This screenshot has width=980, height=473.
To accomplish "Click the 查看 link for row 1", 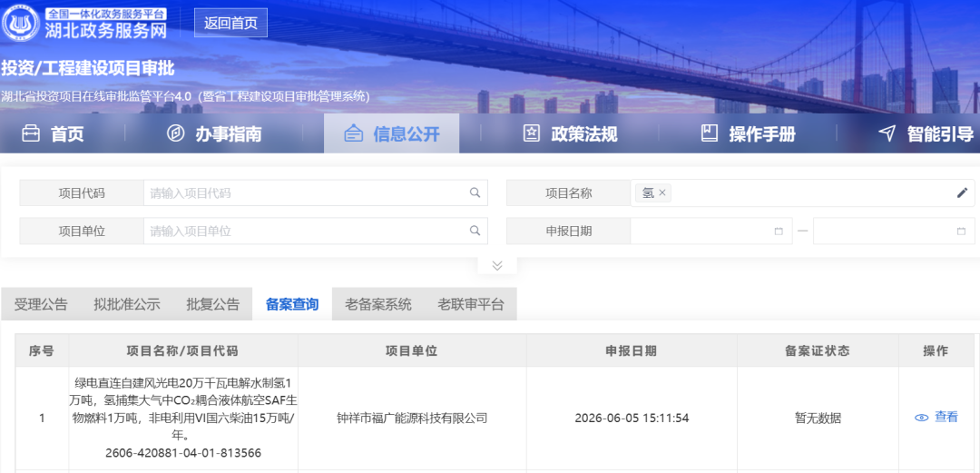I will tap(946, 418).
